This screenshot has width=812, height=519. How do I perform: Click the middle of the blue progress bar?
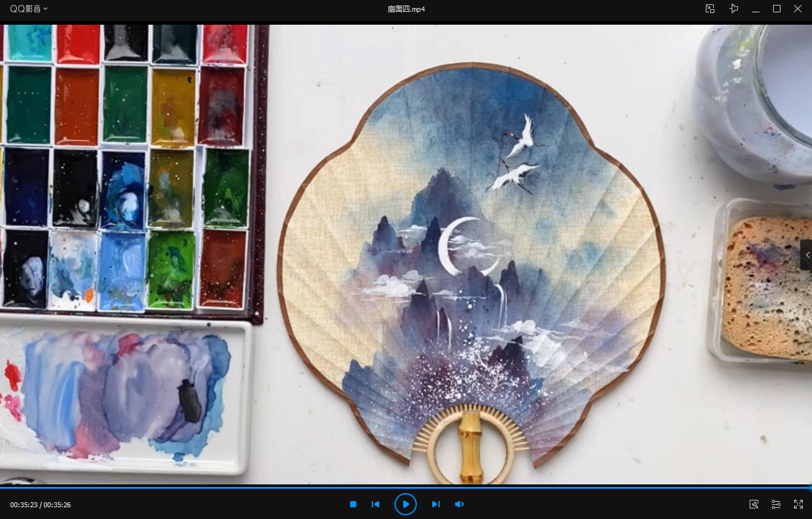(406, 488)
